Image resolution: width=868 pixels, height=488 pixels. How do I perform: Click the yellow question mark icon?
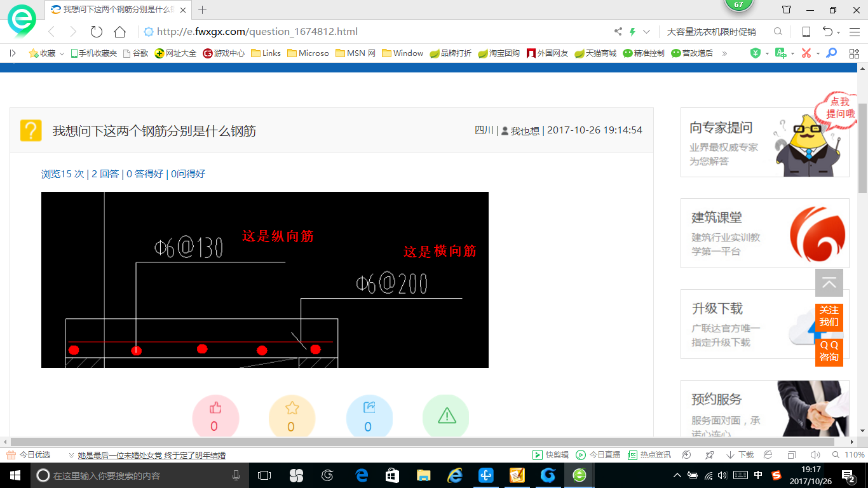click(31, 130)
